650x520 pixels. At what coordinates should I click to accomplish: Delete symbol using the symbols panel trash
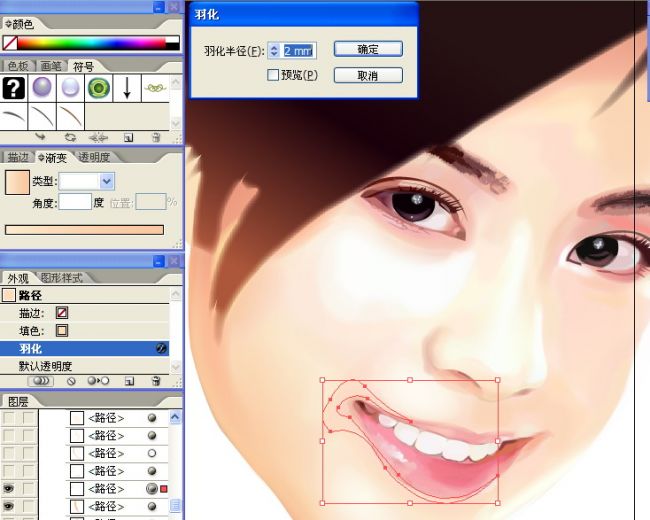(156, 137)
